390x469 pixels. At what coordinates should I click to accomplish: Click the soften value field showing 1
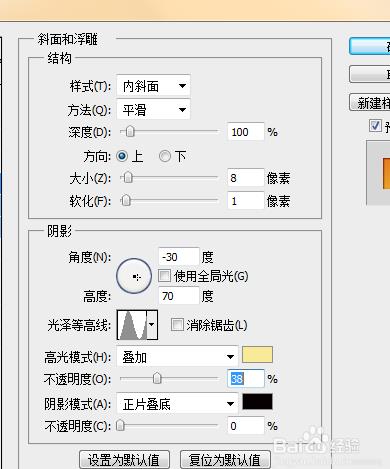pos(246,201)
